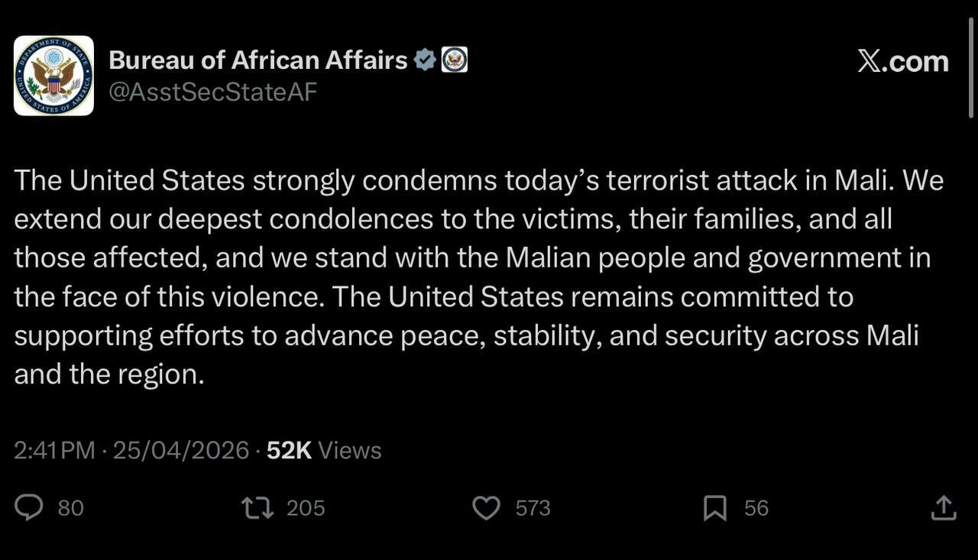Open the Department of State profile avatar

[53, 76]
